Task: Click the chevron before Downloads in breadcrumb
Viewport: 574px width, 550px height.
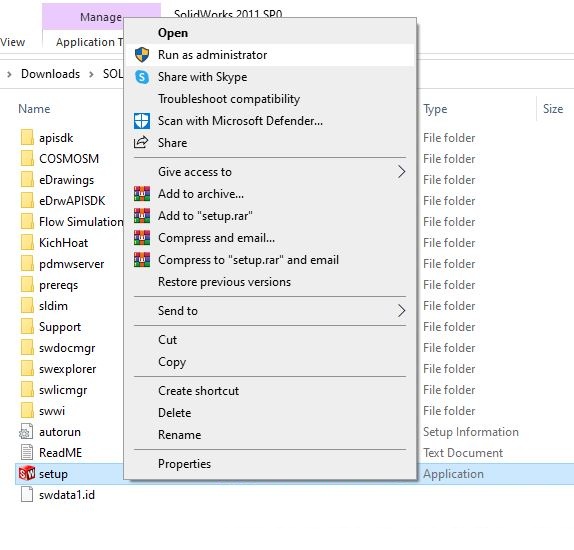Action: coord(9,74)
